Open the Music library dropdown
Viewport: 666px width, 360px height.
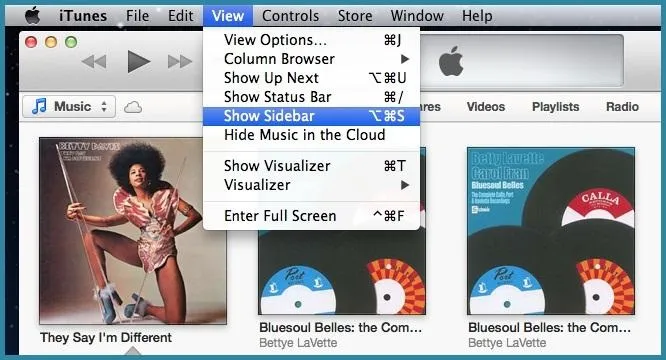[x=69, y=106]
